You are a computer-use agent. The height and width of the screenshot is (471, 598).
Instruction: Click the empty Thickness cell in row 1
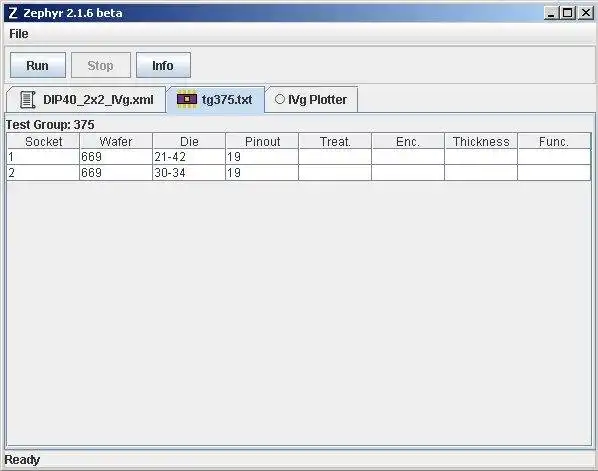[481, 157]
